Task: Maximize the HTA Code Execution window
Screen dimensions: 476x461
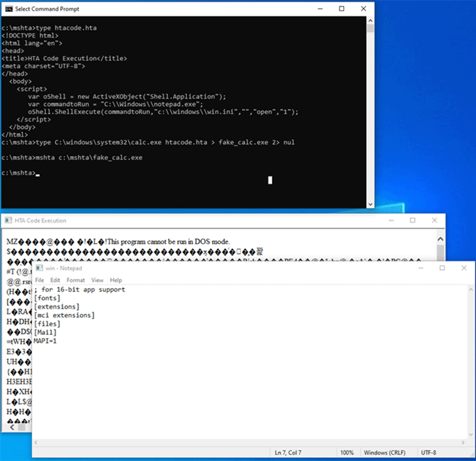Action: (412, 220)
